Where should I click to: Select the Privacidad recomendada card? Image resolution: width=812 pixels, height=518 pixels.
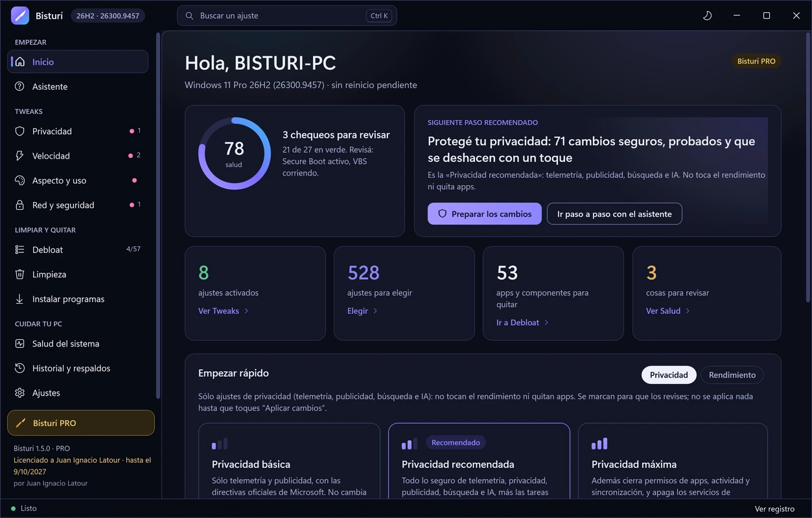pos(479,461)
